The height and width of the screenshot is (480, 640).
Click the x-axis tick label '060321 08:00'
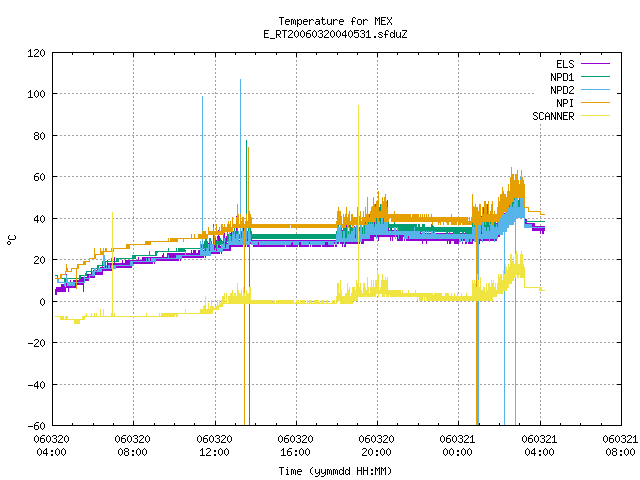620,446
